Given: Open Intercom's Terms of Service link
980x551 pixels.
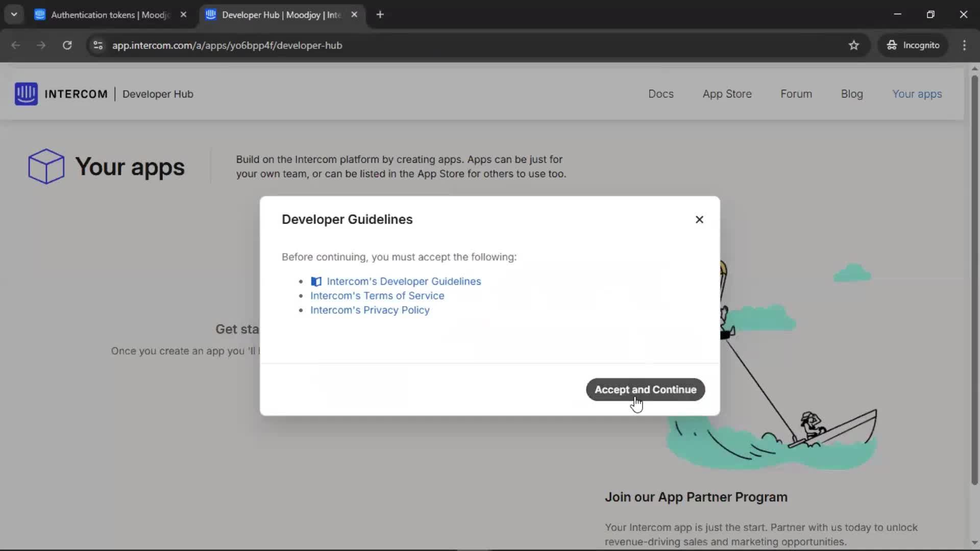Looking at the screenshot, I should pyautogui.click(x=377, y=295).
